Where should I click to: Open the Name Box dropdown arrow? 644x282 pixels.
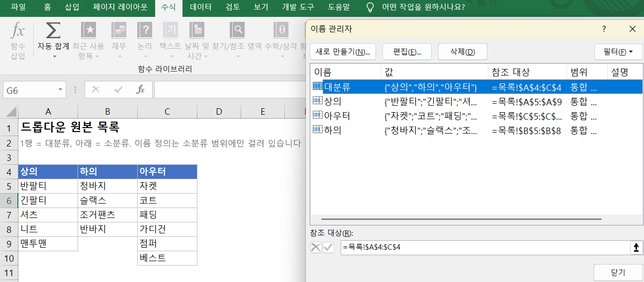tap(61, 90)
